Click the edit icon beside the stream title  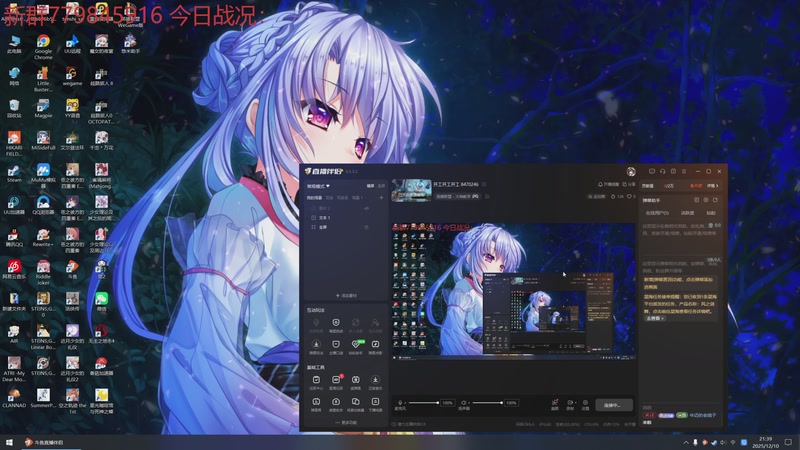tap(484, 184)
